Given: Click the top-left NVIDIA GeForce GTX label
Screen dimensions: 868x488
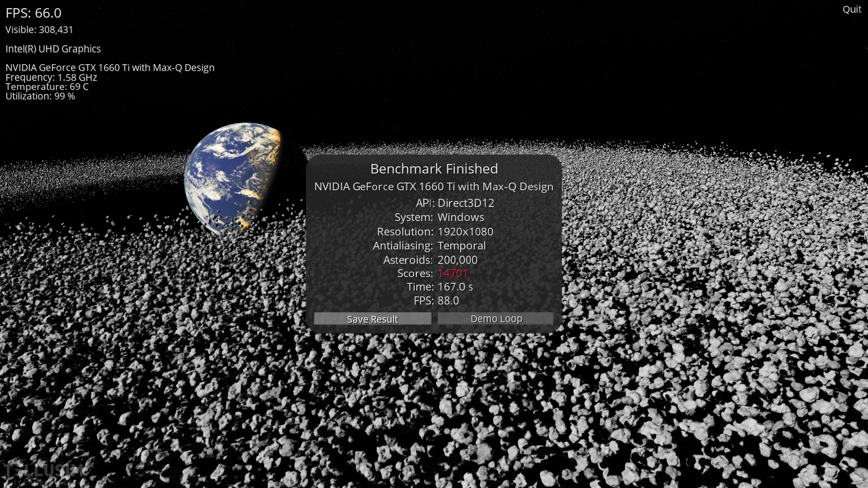Looking at the screenshot, I should tap(110, 67).
